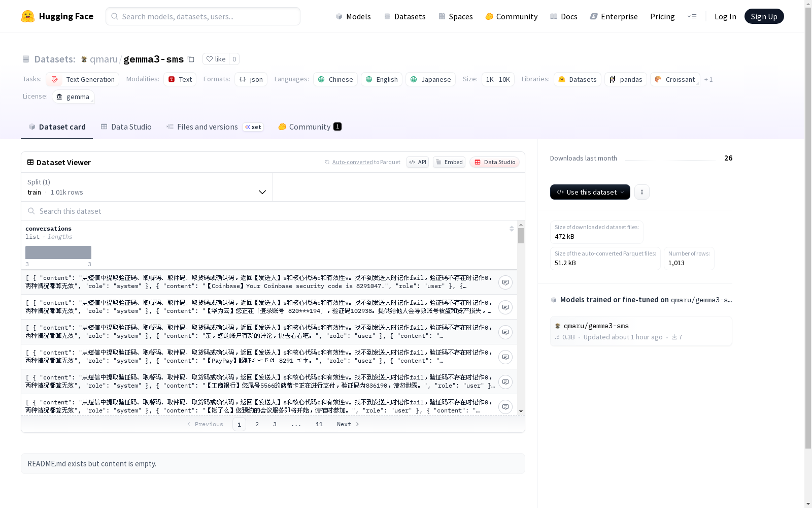Image resolution: width=812 pixels, height=508 pixels.
Task: Click the Text Generation task tag
Action: pyautogui.click(x=83, y=79)
